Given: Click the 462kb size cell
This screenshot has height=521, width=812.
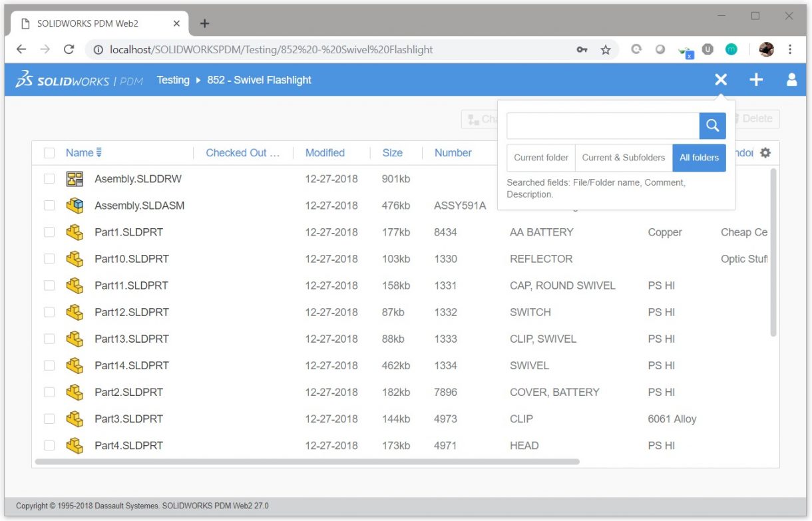Looking at the screenshot, I should 397,365.
